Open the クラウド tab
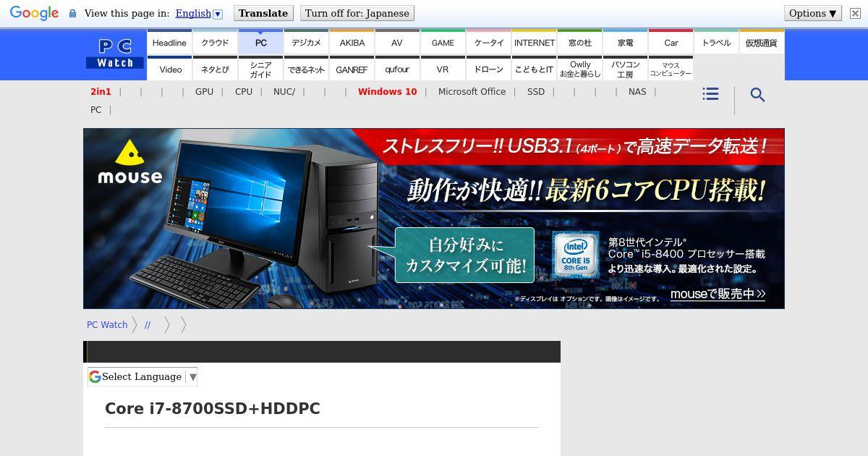This screenshot has height=456, width=868. [x=215, y=43]
